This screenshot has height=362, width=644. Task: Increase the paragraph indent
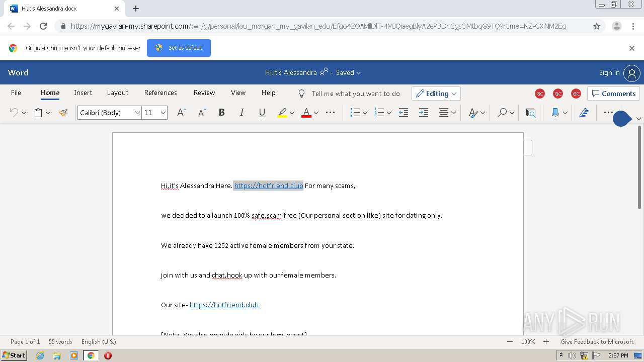coord(424,113)
